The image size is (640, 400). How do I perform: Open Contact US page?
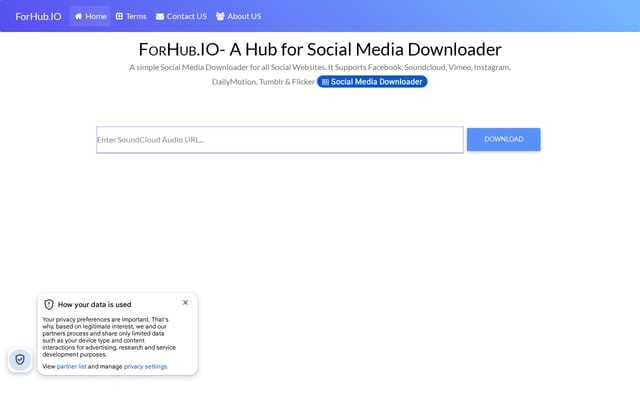tap(181, 16)
